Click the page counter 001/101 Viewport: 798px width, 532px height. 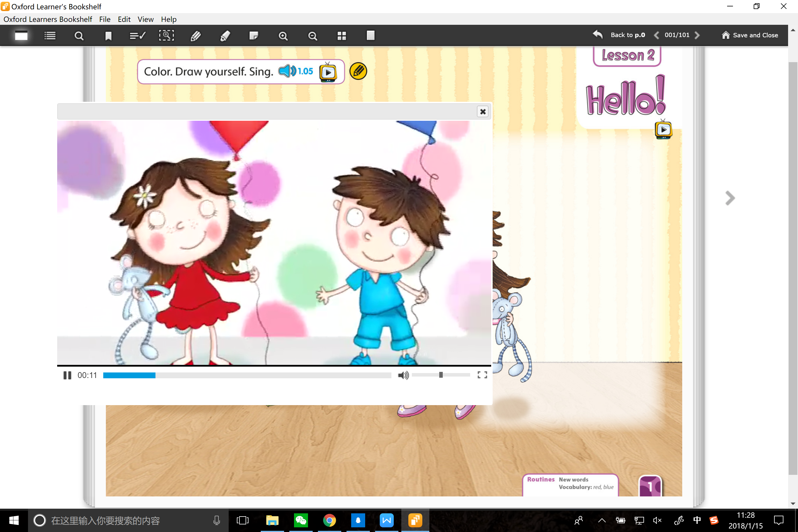[x=677, y=35]
